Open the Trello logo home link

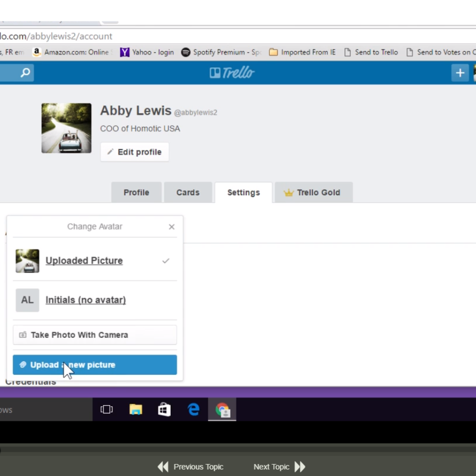(232, 73)
